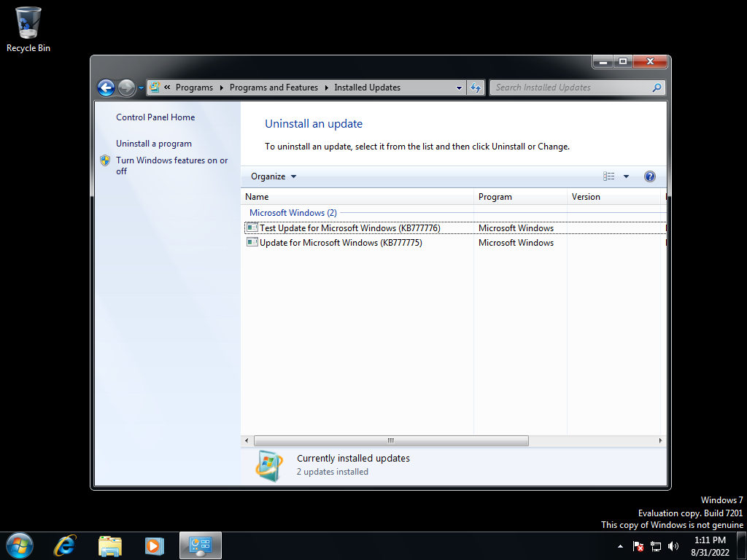The width and height of the screenshot is (747, 560).
Task: Open the address bar history dropdown
Action: pos(459,87)
